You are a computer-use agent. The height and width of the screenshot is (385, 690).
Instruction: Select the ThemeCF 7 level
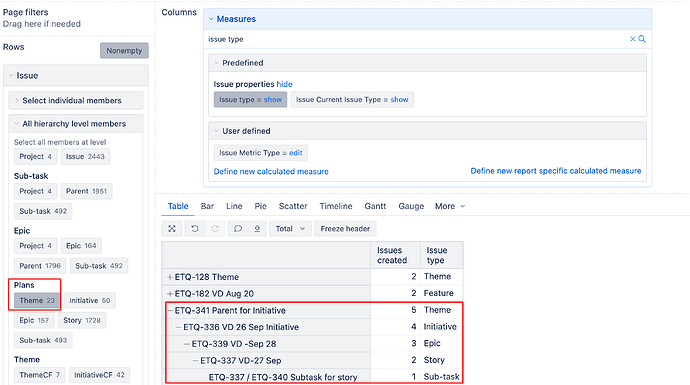click(x=40, y=375)
